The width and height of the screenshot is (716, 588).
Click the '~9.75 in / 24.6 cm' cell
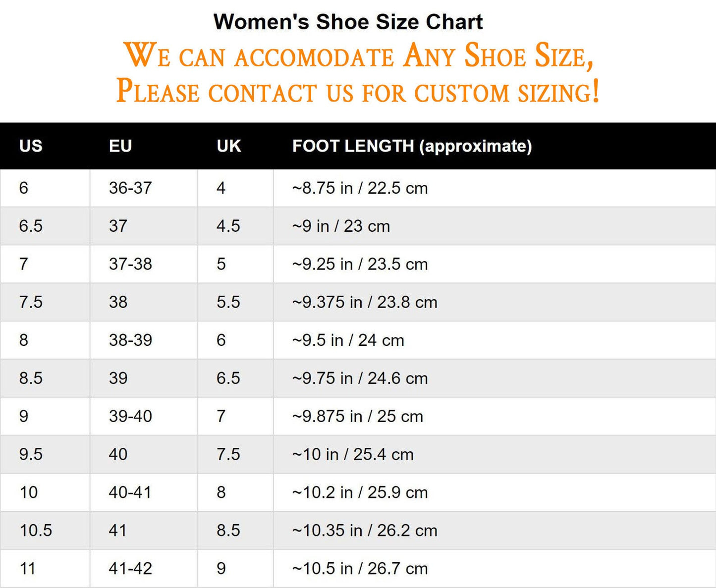coord(360,378)
